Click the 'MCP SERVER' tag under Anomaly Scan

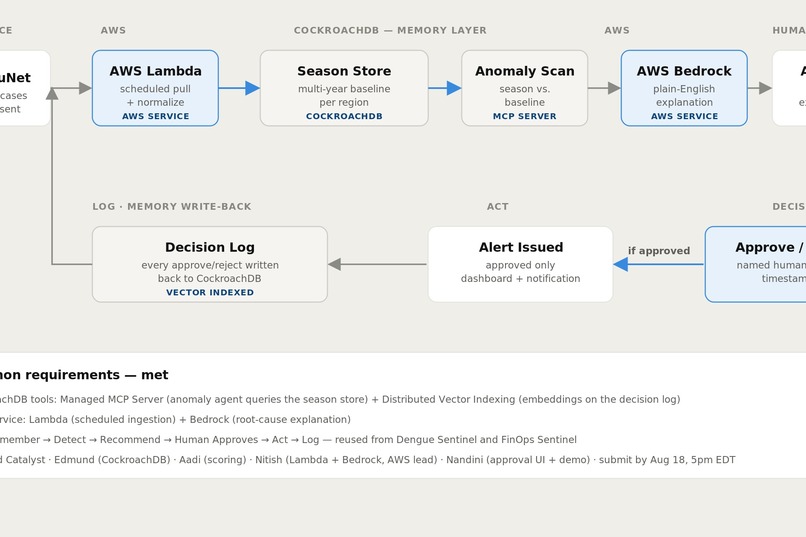[x=524, y=116]
